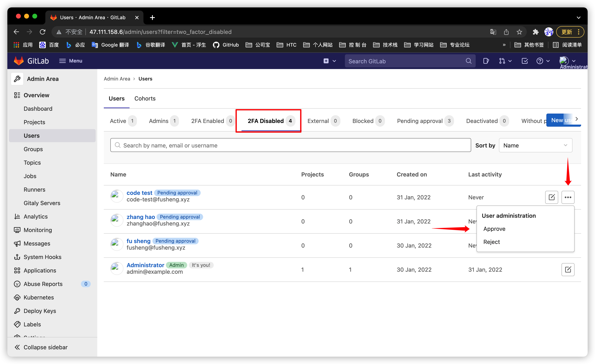Open merge requests dropdown in header
The width and height of the screenshot is (595, 364).
click(505, 61)
